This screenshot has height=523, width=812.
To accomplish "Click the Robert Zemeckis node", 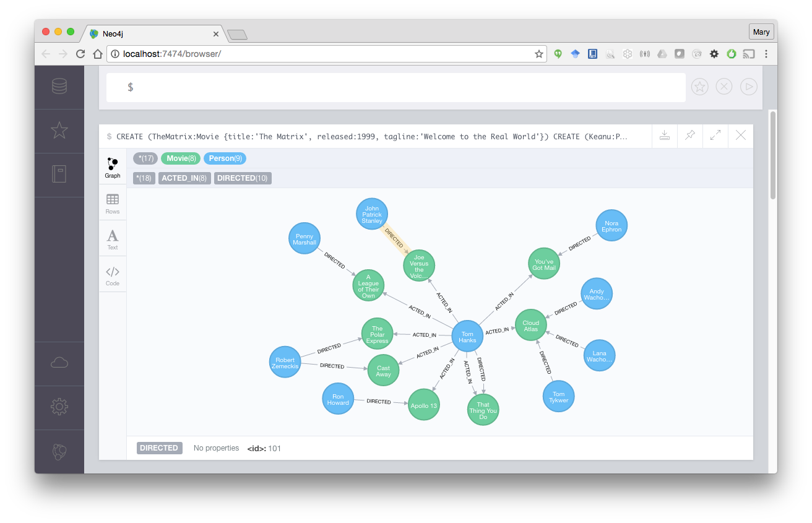I will click(285, 363).
